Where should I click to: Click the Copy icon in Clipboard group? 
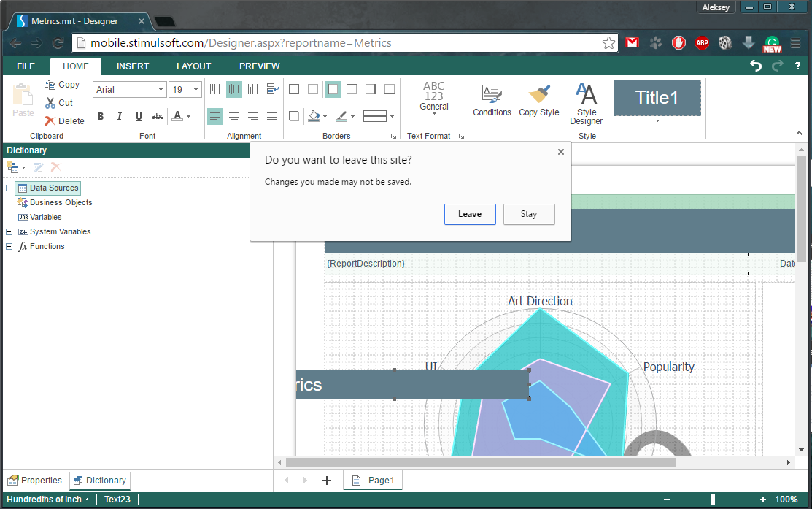50,85
